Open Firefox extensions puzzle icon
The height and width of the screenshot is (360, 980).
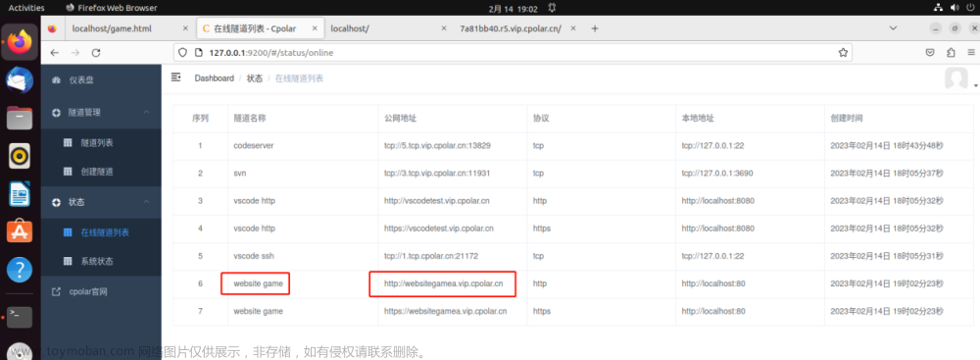click(x=952, y=53)
